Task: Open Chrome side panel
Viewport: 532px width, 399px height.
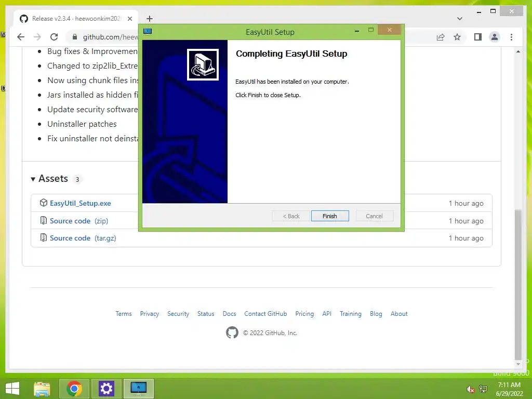Action: (x=478, y=37)
